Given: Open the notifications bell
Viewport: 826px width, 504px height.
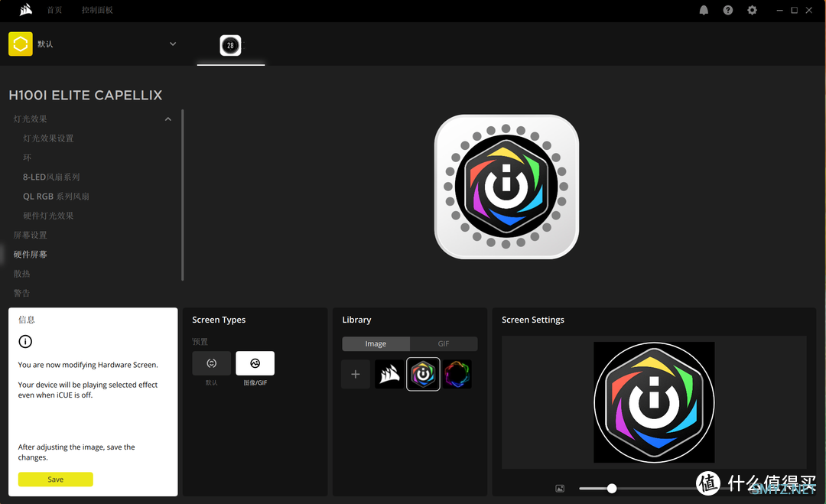Looking at the screenshot, I should click(704, 10).
